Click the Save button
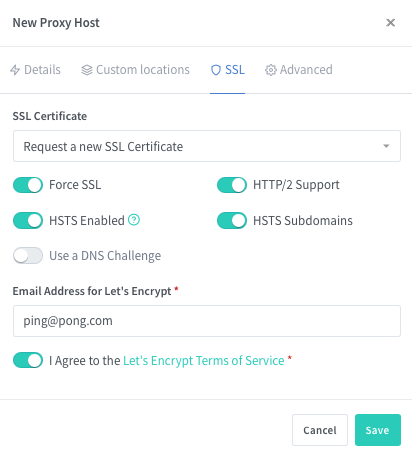This screenshot has height=459, width=412. click(x=378, y=430)
